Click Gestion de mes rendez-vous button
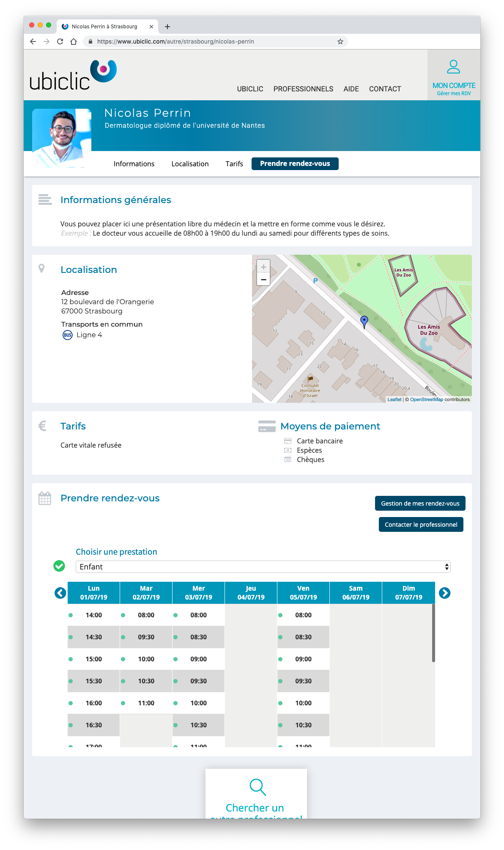Viewport: 504px width, 850px height. pyautogui.click(x=420, y=503)
